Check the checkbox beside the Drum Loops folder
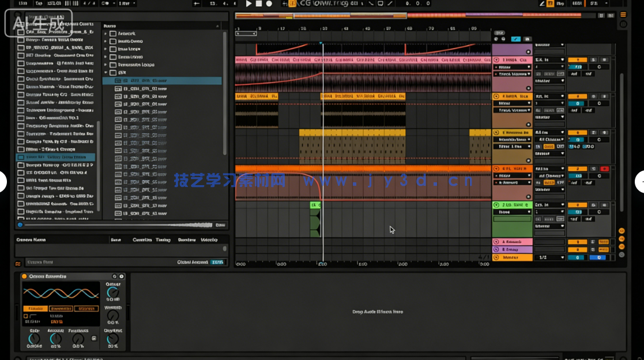This screenshot has height=360, width=644. (x=112, y=57)
